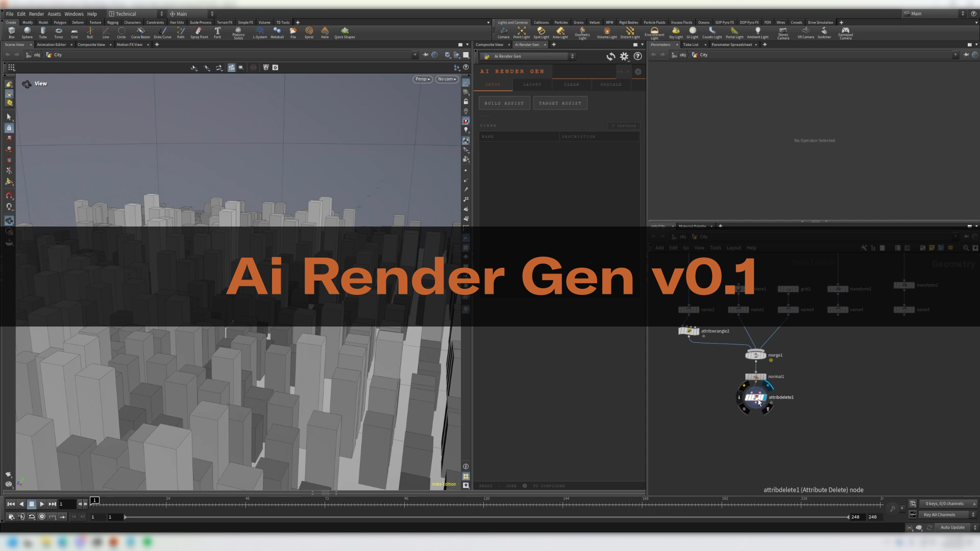Click the timeline frame marker at 1

(x=95, y=500)
